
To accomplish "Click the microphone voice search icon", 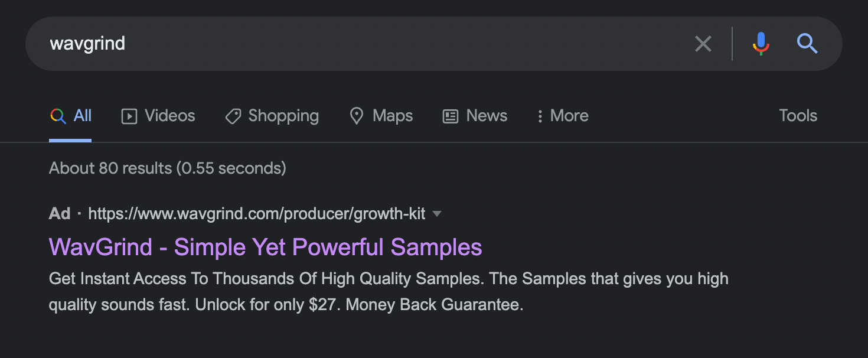I will [x=761, y=43].
